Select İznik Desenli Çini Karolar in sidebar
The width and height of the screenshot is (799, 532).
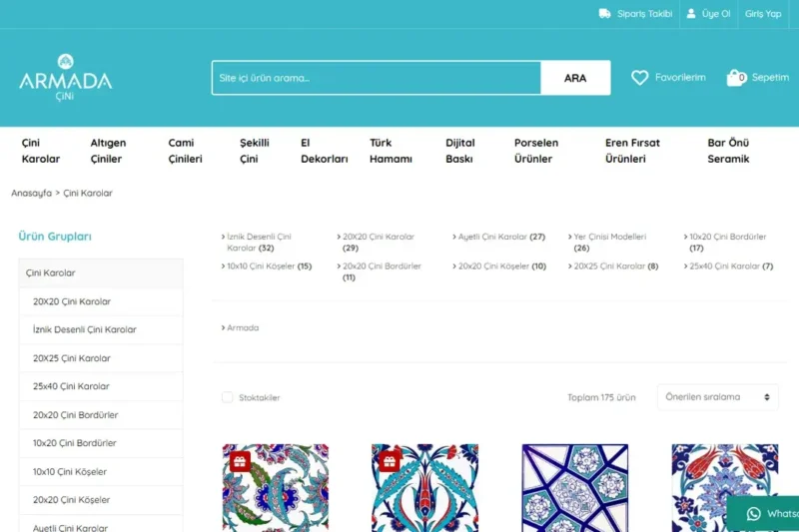pyautogui.click(x=101, y=329)
